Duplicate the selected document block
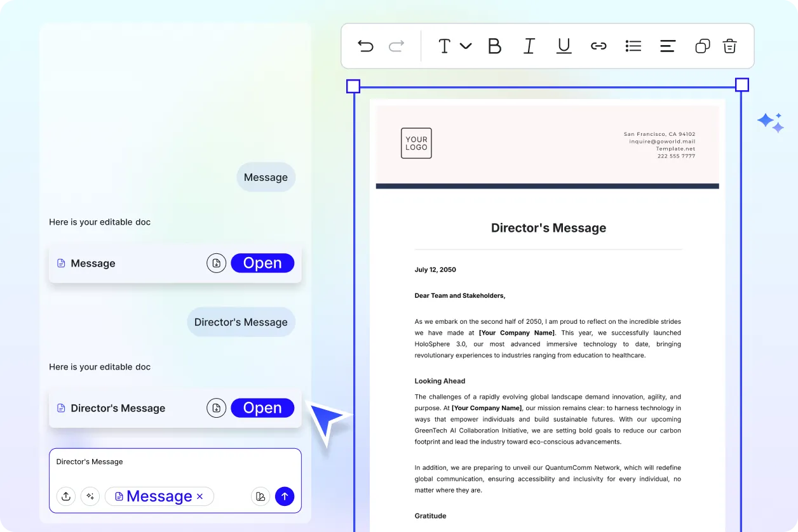Viewport: 798px width, 532px height. click(x=702, y=46)
